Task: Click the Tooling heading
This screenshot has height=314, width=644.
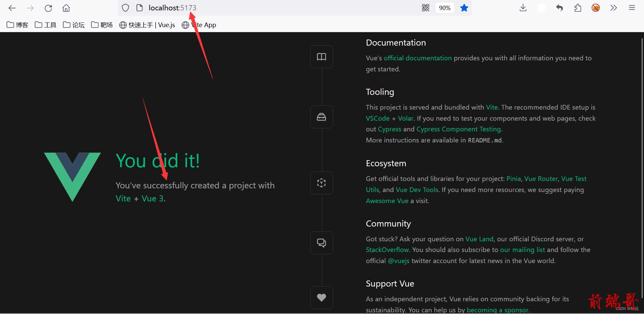Action: coord(380,92)
